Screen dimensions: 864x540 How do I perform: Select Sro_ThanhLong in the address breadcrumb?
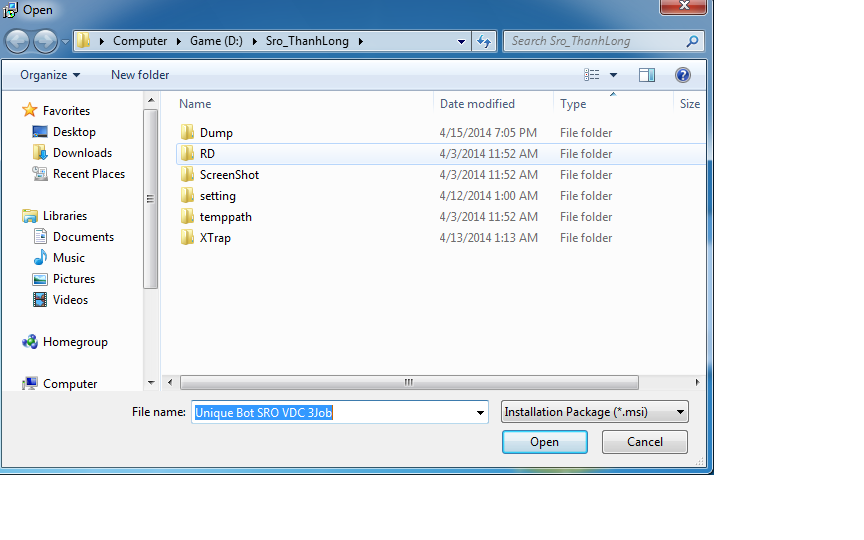click(307, 41)
